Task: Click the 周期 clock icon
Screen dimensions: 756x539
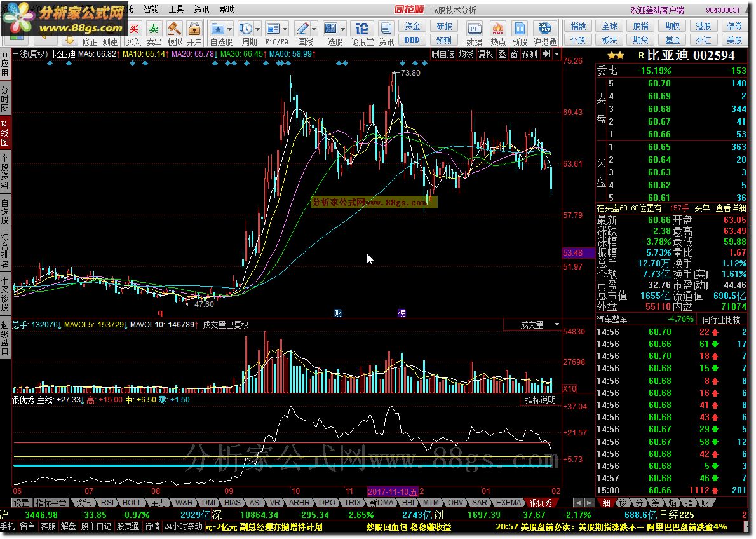Action: [246, 29]
